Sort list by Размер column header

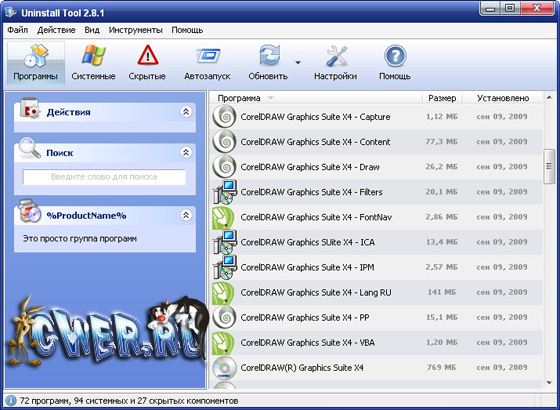coord(442,98)
